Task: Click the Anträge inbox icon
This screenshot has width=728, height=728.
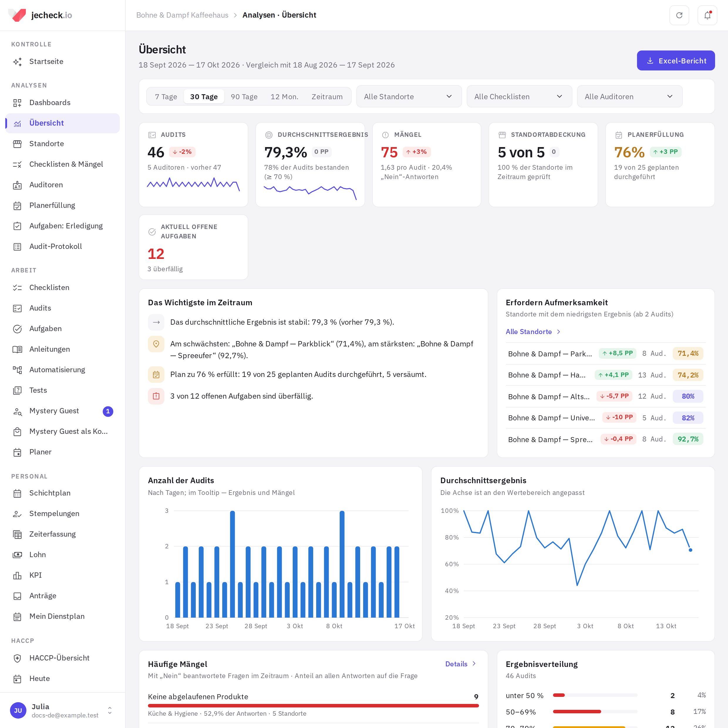Action: [x=17, y=596]
